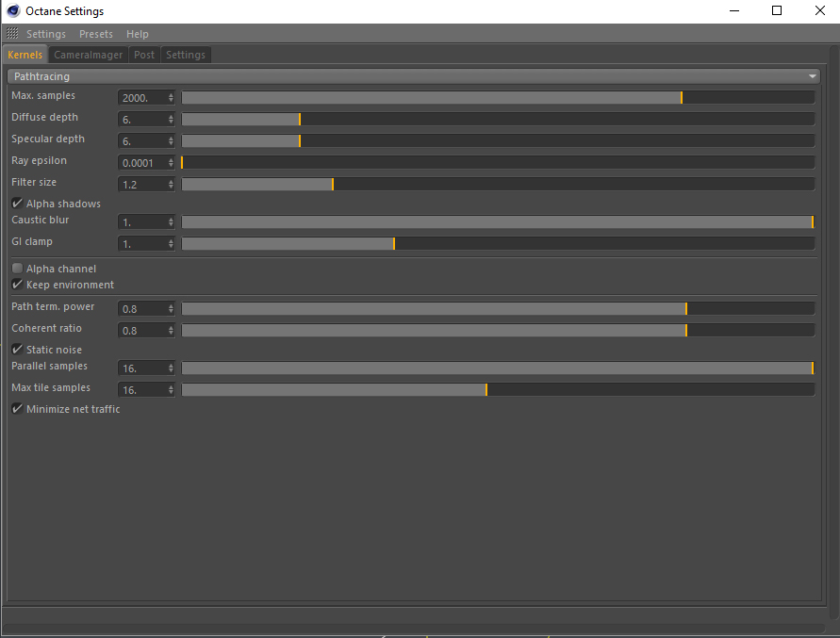Click the Max. samples stepper arrows
This screenshot has height=638, width=840.
point(171,97)
